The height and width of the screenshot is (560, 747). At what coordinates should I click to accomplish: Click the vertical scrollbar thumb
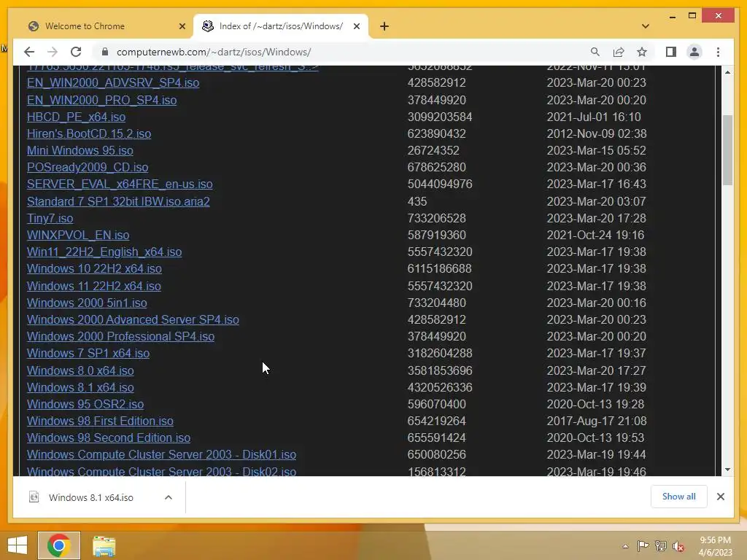[x=727, y=150]
